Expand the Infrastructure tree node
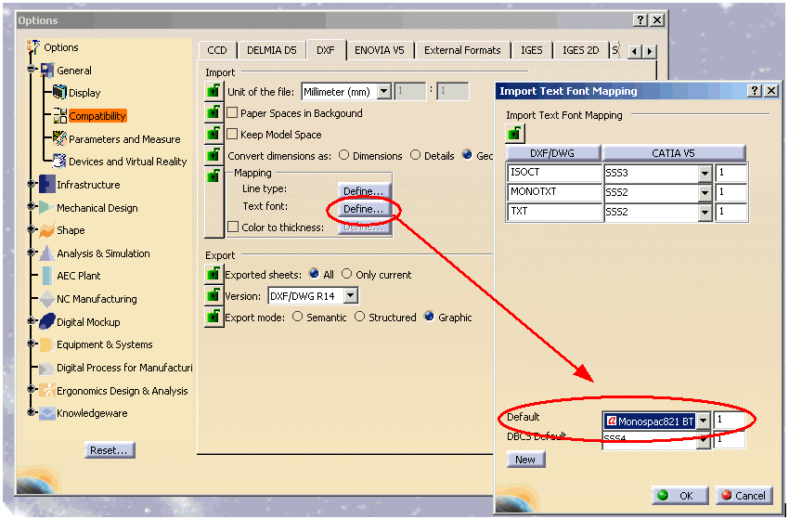Screen dimensions: 789x532 point(32,184)
